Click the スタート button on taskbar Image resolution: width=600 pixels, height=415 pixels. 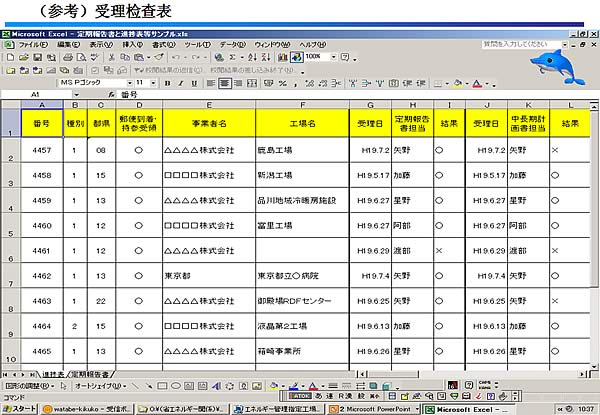[20, 409]
